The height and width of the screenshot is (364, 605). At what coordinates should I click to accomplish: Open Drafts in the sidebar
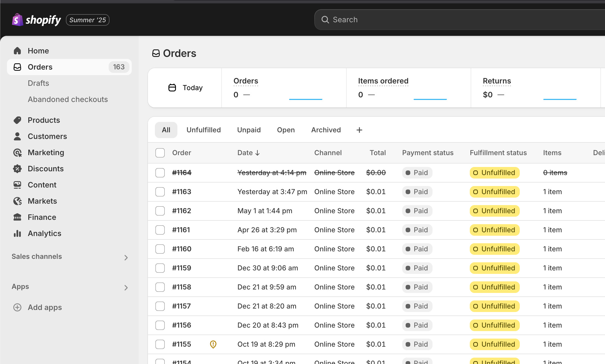coord(38,83)
